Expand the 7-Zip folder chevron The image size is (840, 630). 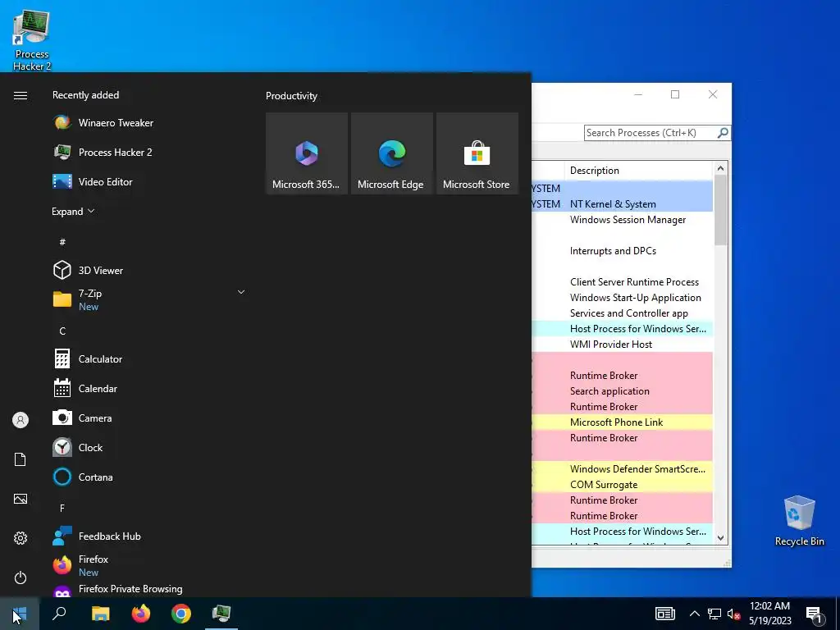tap(241, 292)
